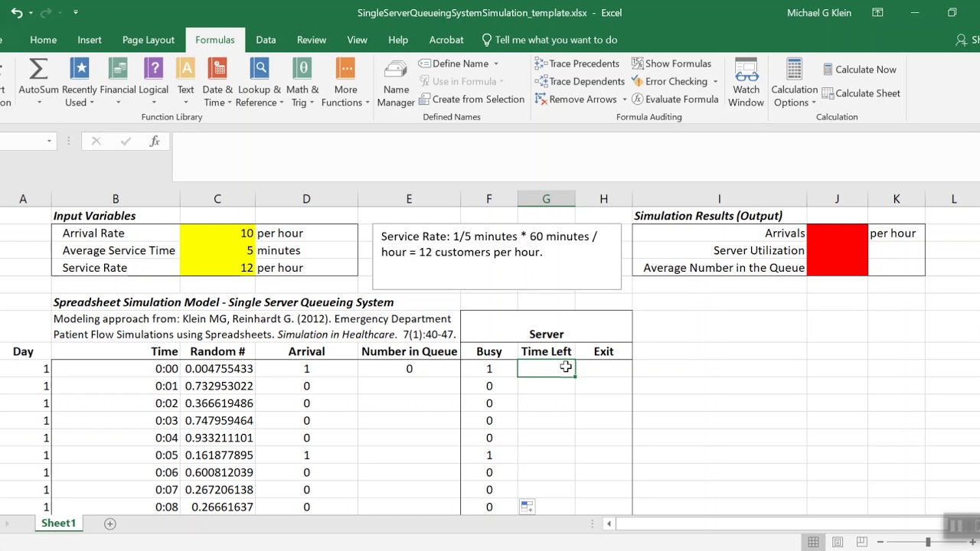This screenshot has width=980, height=551.
Task: Expand the Undo history dropdown
Action: 31,13
